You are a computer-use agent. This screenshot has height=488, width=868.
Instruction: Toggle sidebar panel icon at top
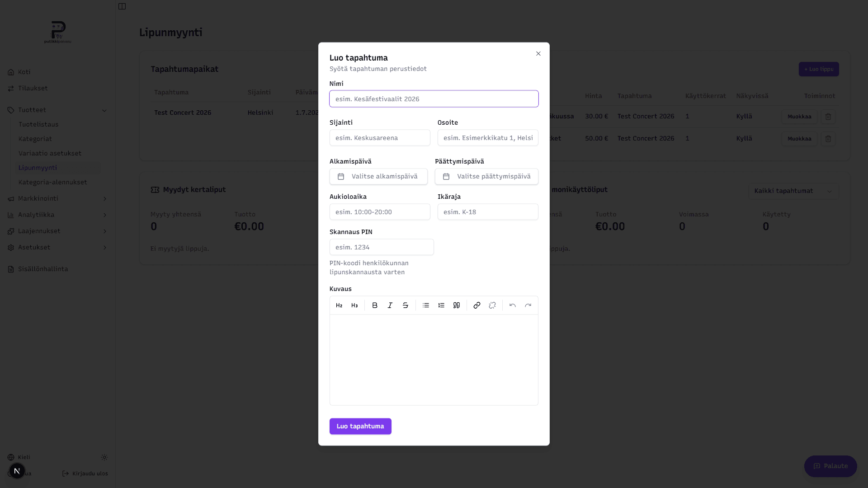point(122,6)
